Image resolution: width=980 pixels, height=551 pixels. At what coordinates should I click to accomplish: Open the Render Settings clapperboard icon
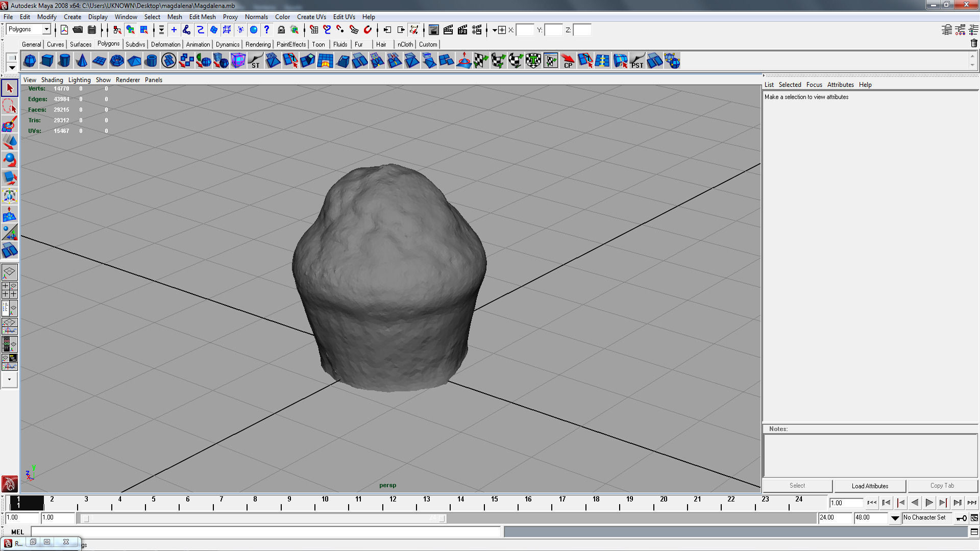tap(477, 30)
